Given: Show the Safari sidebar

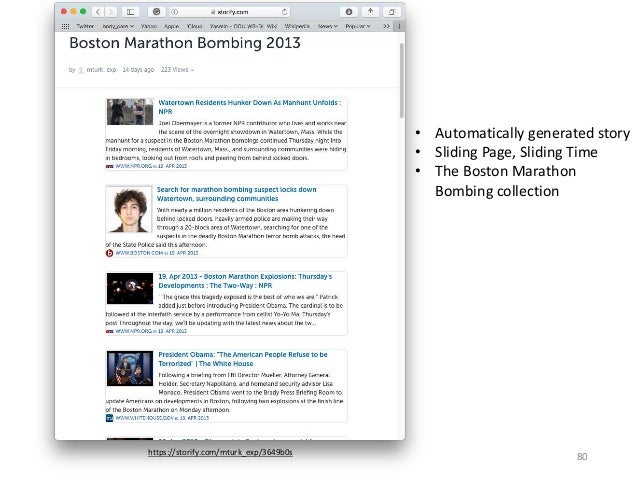Looking at the screenshot, I should pyautogui.click(x=130, y=12).
